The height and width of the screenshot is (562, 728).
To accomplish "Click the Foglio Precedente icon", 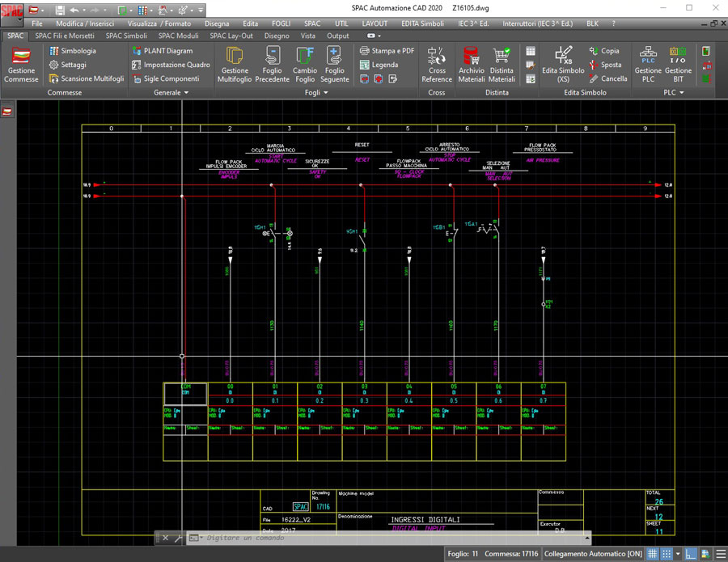I will click(272, 64).
